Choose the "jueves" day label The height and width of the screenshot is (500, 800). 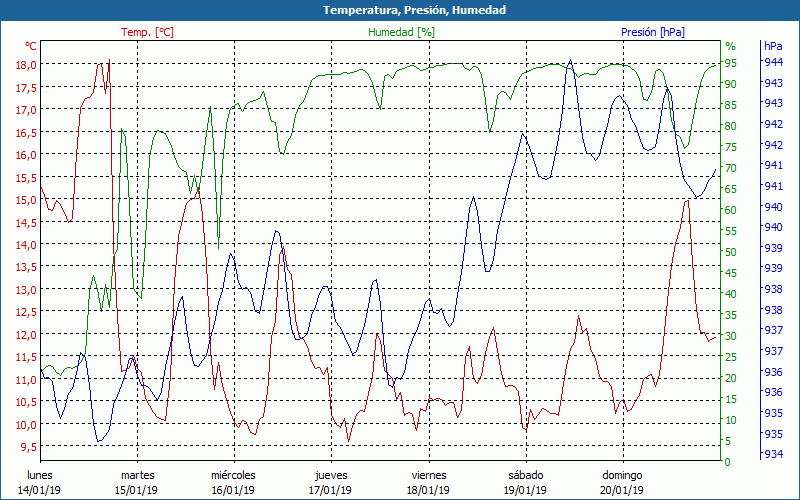point(331,475)
